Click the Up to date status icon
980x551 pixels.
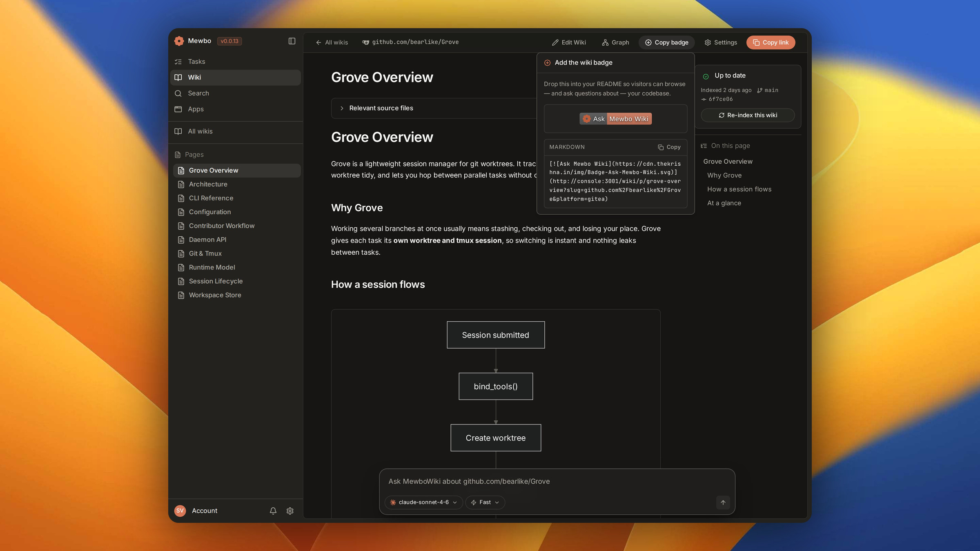pyautogui.click(x=706, y=76)
